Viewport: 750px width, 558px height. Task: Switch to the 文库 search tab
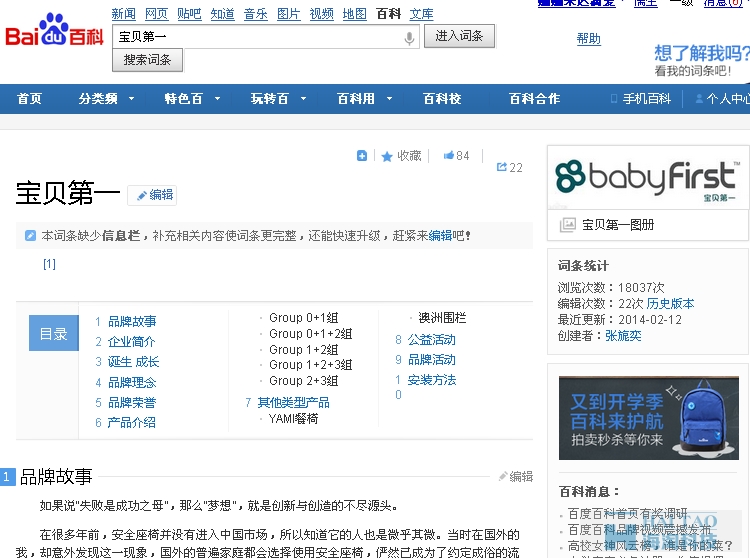pos(421,14)
